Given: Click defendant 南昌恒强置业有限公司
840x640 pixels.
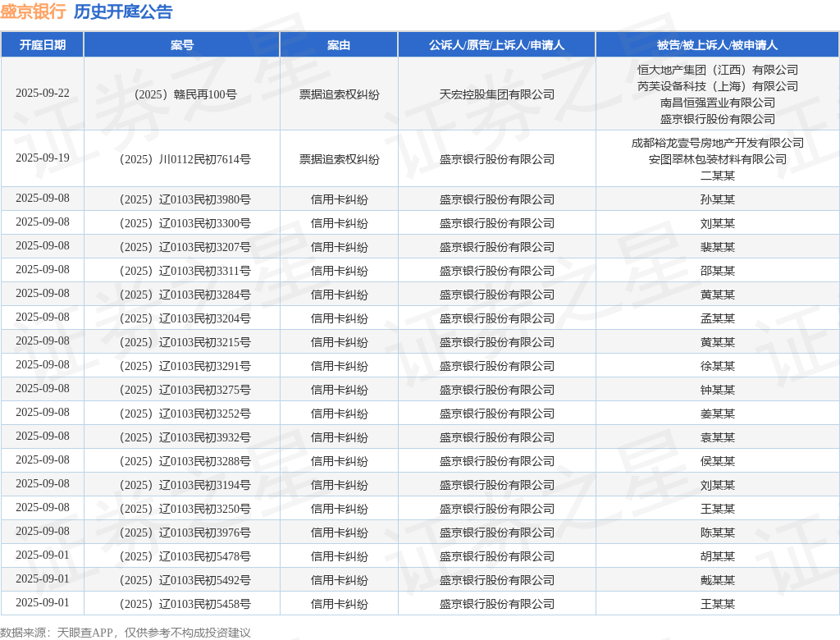Looking at the screenshot, I should point(717,103).
